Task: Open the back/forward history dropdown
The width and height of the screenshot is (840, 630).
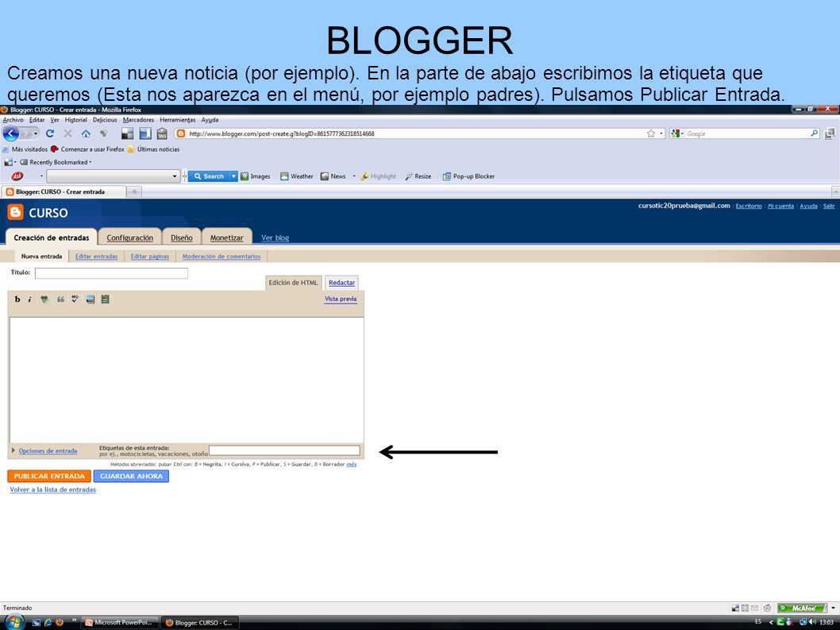Action: click(36, 133)
